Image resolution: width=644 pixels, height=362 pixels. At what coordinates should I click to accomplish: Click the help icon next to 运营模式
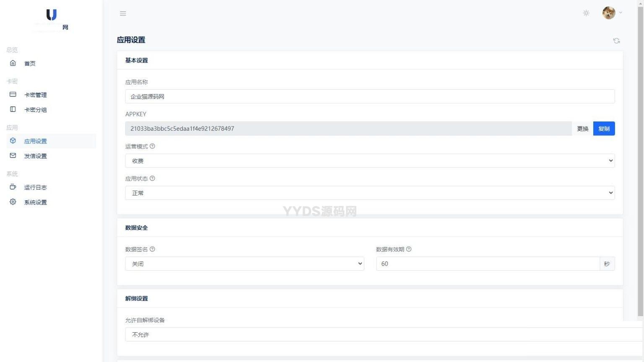coord(152,146)
